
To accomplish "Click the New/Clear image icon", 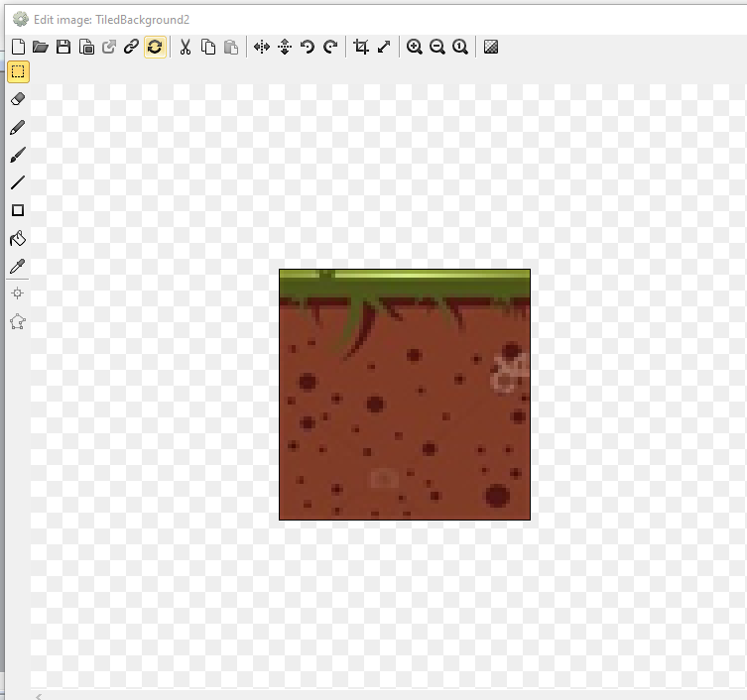I will click(18, 47).
